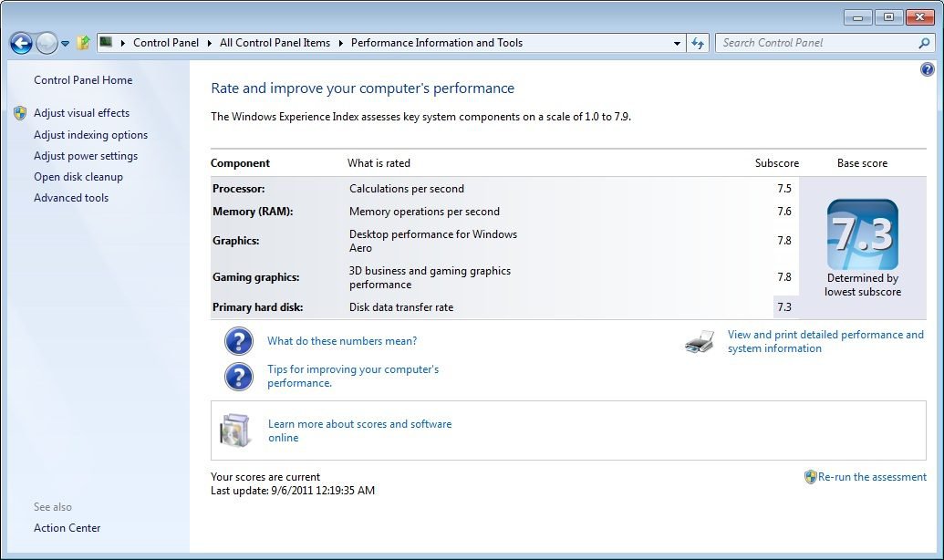
Task: View and print detailed performance information
Action: pos(825,341)
